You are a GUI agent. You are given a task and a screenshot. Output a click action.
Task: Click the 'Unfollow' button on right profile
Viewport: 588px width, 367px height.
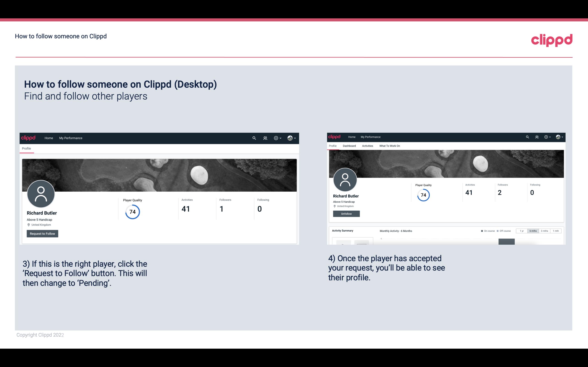(346, 213)
